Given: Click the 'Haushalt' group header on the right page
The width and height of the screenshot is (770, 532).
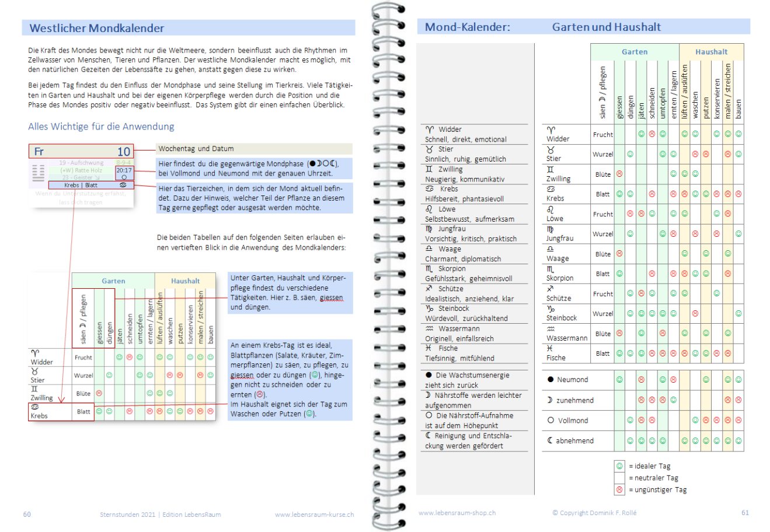Looking at the screenshot, I should click(x=711, y=52).
